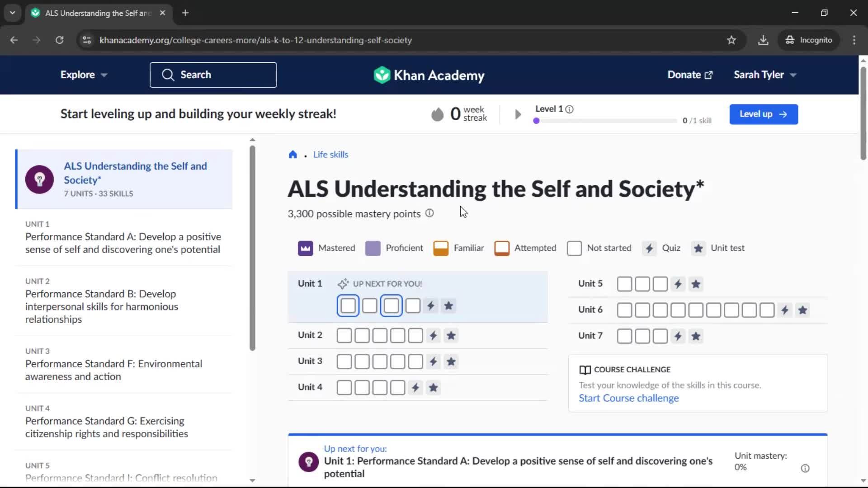Expand the streak panel triangle
Screen dimensions: 868x488
[x=518, y=114]
